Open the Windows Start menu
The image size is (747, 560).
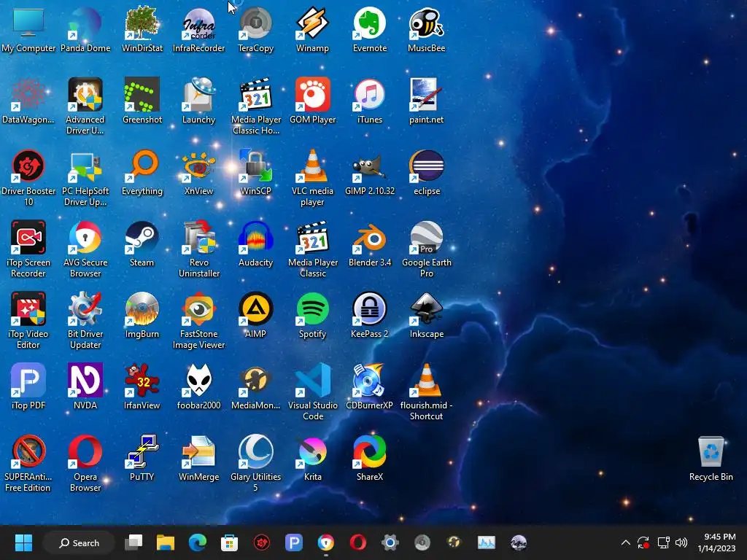tap(23, 542)
